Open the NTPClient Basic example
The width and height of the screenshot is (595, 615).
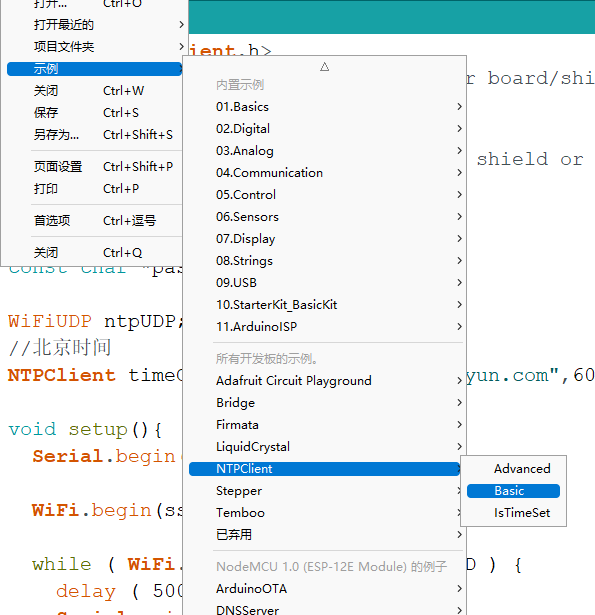(513, 491)
